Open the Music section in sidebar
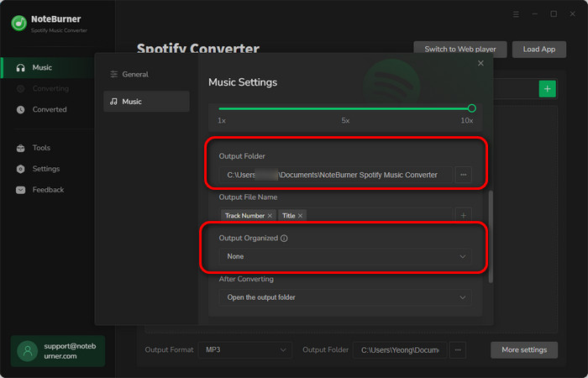The height and width of the screenshot is (378, 588). tap(48, 67)
